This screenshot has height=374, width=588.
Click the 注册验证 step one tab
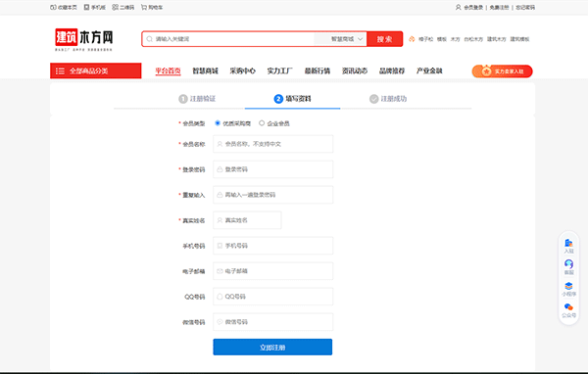[197, 99]
